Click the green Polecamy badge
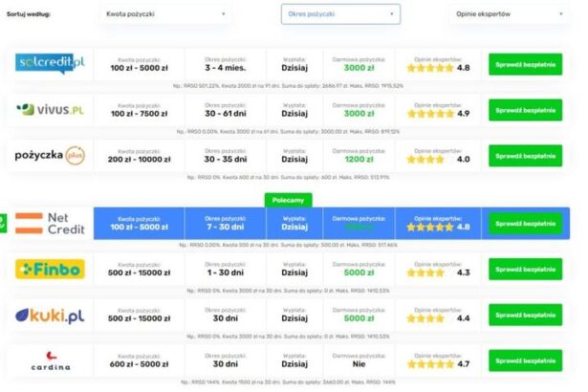 [286, 200]
